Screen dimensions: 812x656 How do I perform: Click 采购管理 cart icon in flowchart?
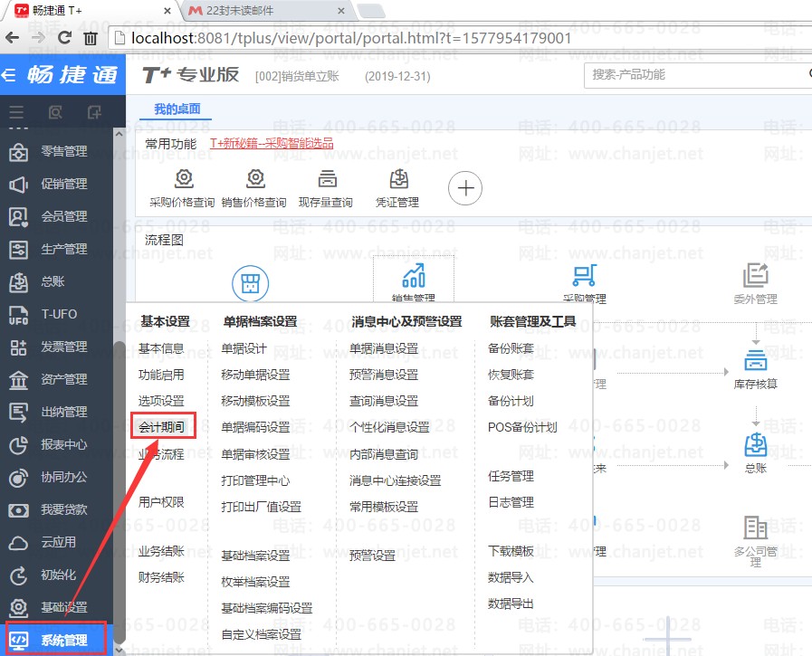click(584, 275)
